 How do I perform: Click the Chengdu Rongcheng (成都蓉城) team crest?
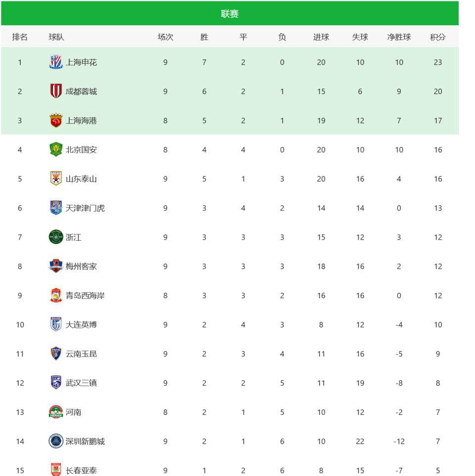56,91
